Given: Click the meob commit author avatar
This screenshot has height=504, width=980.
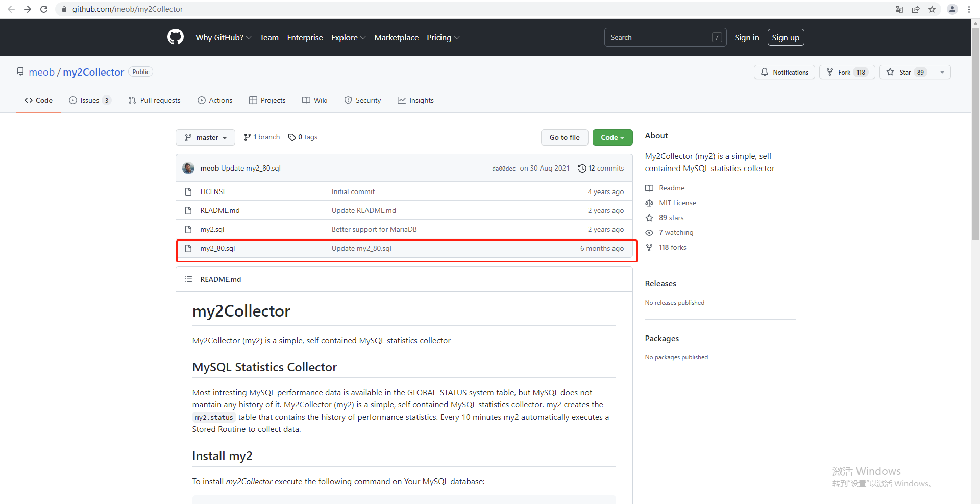Looking at the screenshot, I should coord(188,168).
